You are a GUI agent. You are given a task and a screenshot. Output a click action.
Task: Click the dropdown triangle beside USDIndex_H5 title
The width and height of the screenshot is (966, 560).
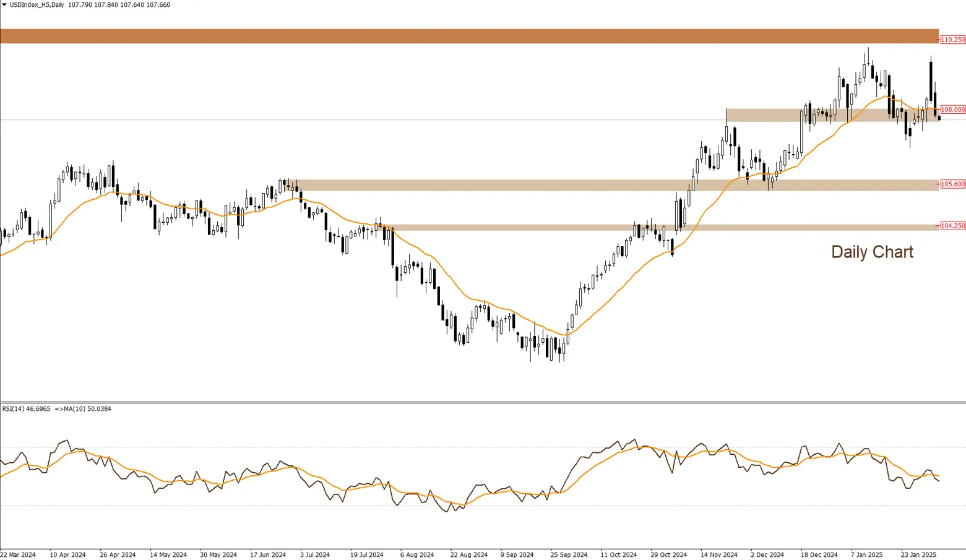pos(4,5)
